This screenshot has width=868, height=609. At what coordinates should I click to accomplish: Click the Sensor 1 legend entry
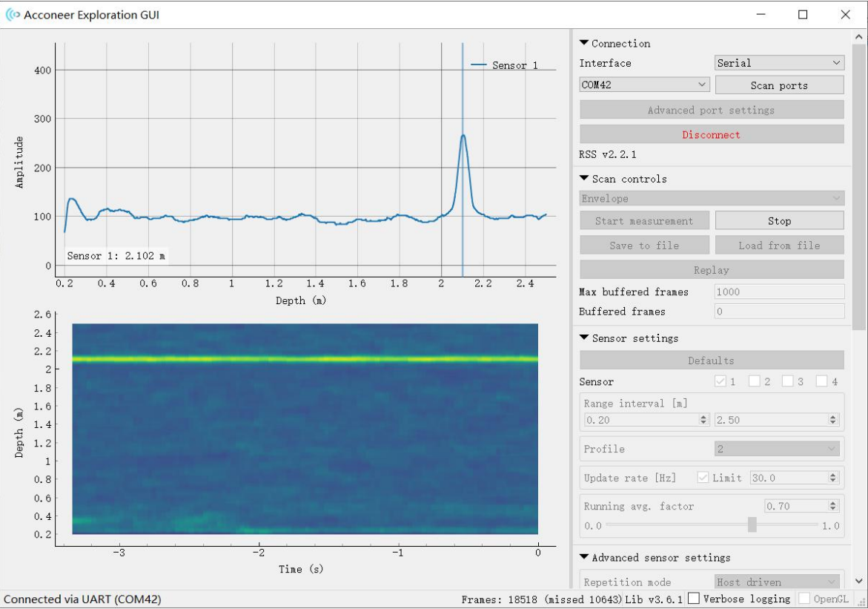[504, 65]
